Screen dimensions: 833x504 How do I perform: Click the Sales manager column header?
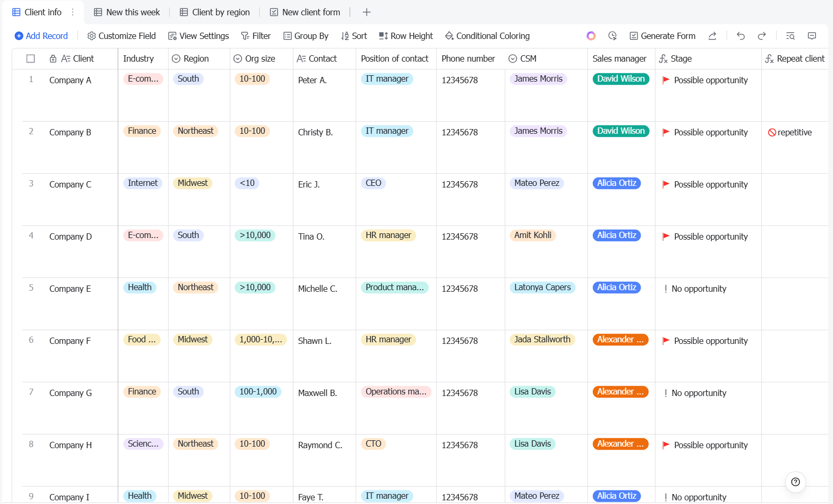[621, 58]
